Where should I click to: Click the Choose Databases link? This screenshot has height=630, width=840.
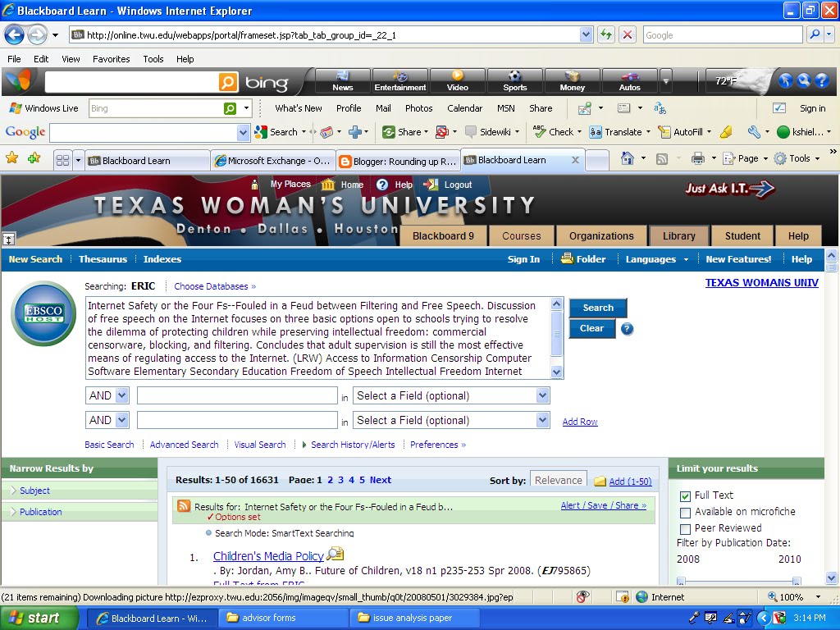(x=215, y=286)
